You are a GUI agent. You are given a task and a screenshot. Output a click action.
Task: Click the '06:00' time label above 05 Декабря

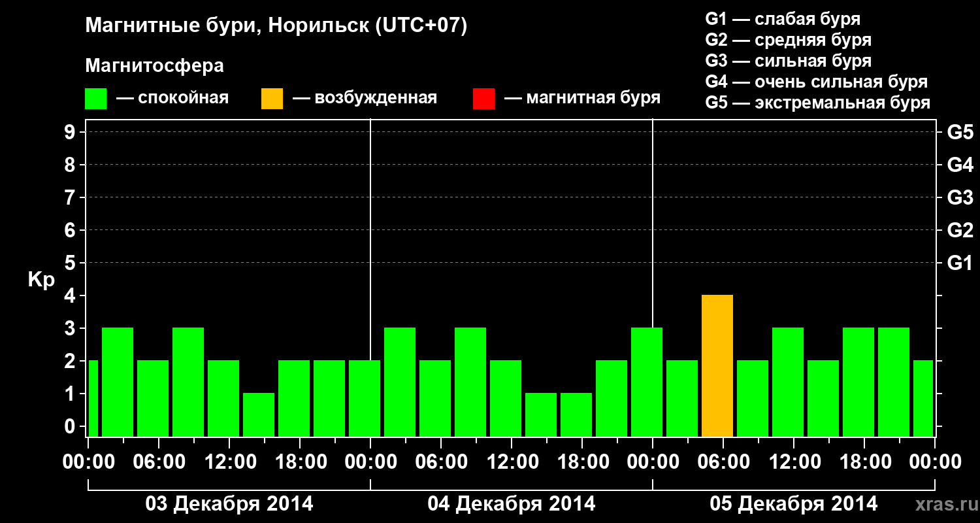723,462
